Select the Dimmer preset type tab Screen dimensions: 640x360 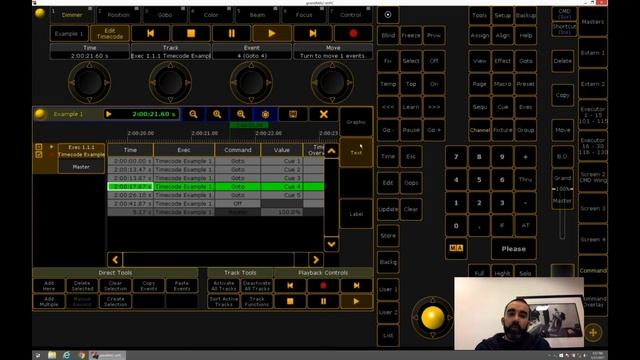[72, 15]
